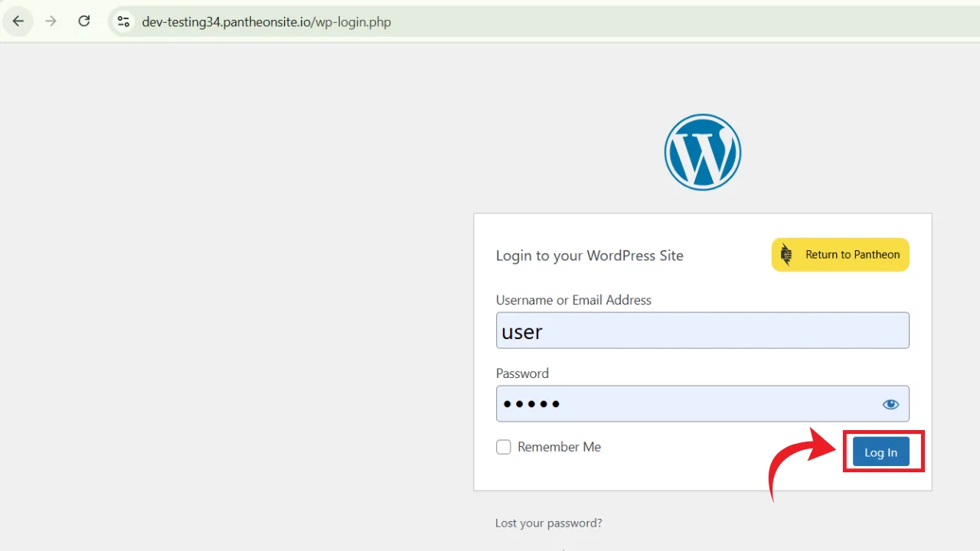The height and width of the screenshot is (551, 980).
Task: Click the browser forward arrow
Action: (x=51, y=21)
